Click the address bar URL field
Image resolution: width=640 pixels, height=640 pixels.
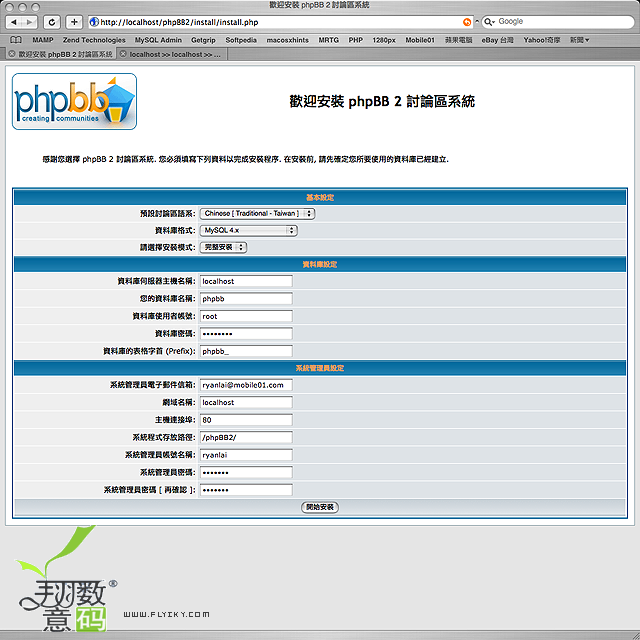[280, 22]
